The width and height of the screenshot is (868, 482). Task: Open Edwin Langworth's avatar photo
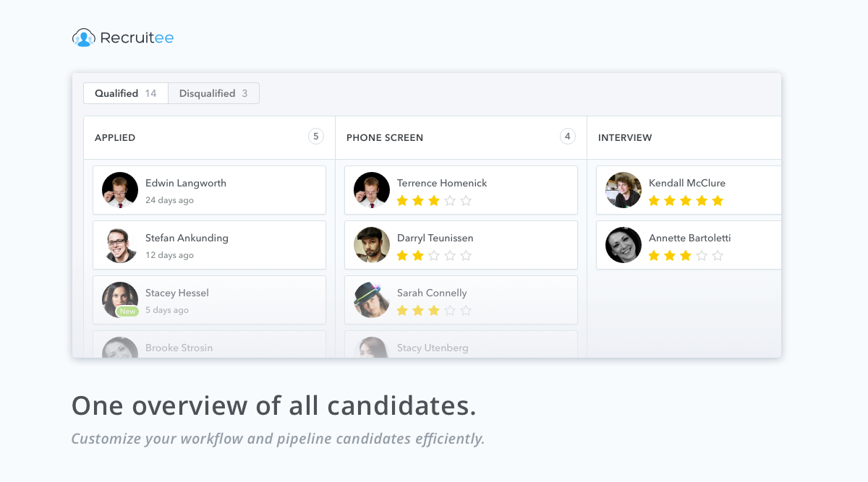[120, 190]
